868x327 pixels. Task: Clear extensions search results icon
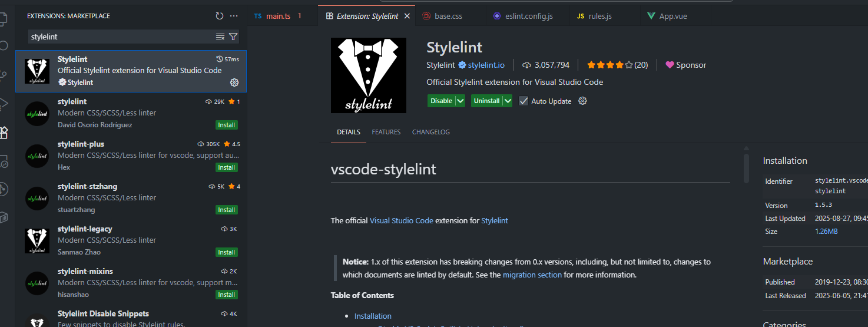point(220,37)
